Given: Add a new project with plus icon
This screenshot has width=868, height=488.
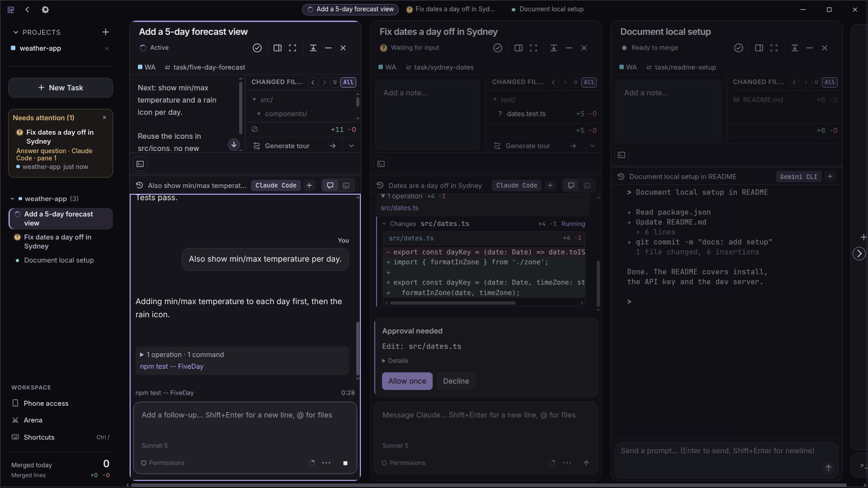Looking at the screenshot, I should 105,32.
